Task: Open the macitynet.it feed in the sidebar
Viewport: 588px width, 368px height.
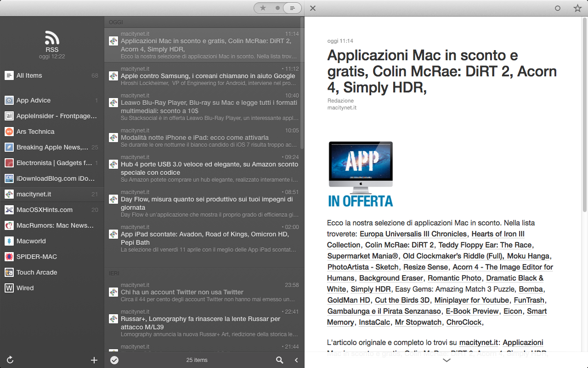Action: (x=52, y=194)
